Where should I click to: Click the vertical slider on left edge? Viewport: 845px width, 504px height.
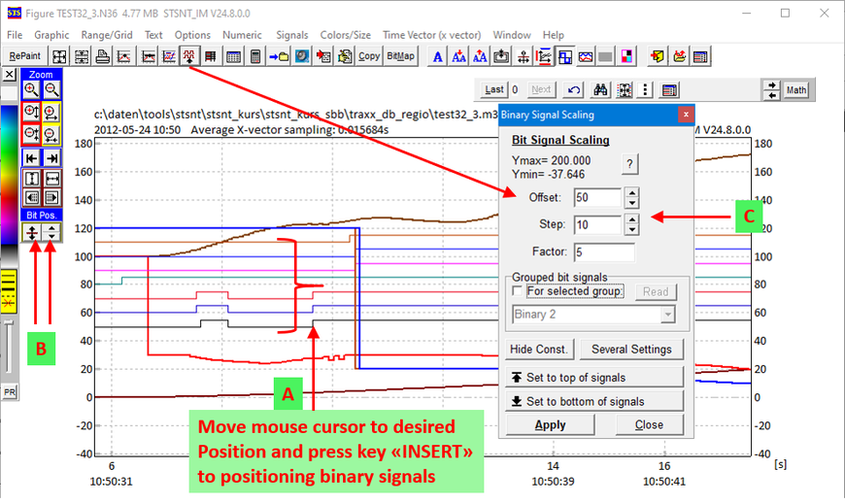(x=9, y=346)
